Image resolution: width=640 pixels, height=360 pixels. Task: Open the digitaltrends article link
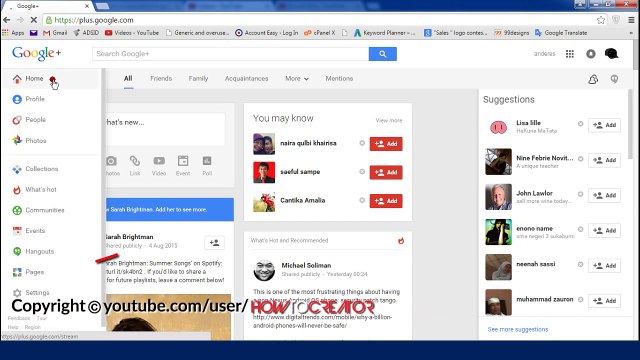(x=322, y=321)
